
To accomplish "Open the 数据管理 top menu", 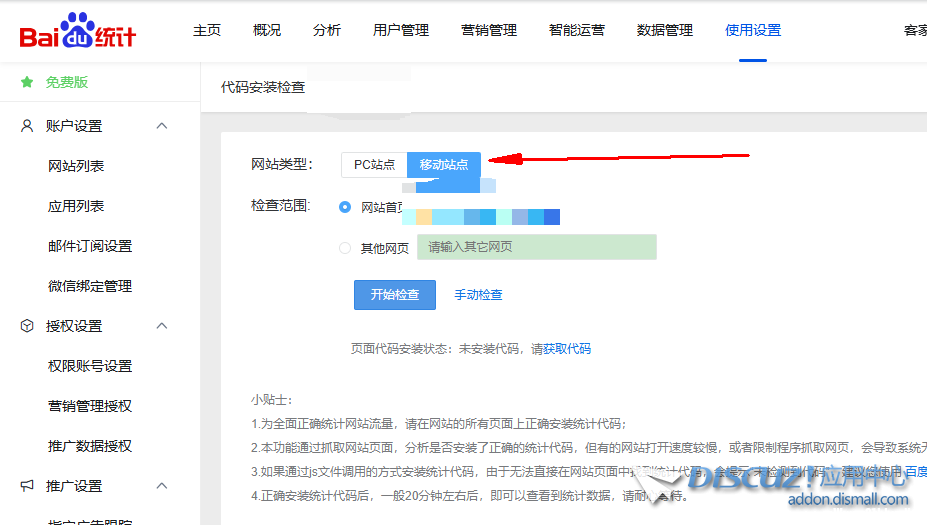I will tap(665, 30).
